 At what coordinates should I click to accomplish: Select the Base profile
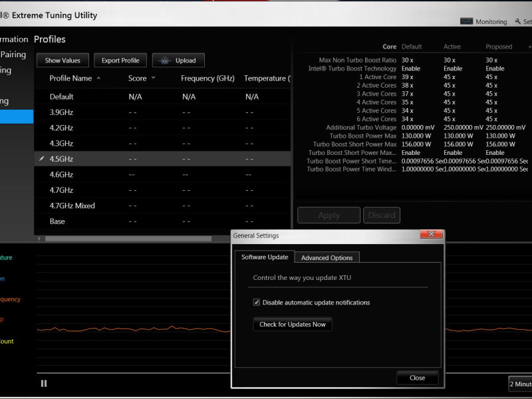click(162, 221)
